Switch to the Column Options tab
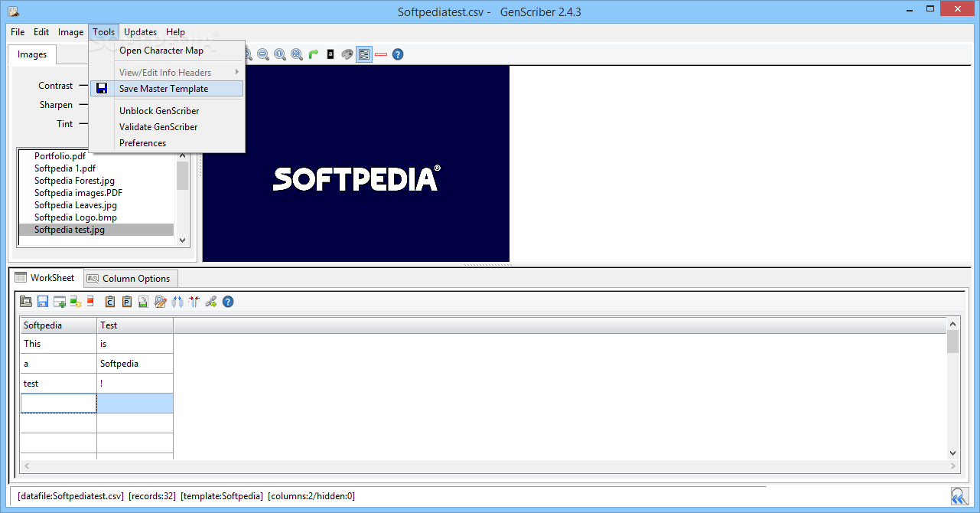 pos(129,279)
